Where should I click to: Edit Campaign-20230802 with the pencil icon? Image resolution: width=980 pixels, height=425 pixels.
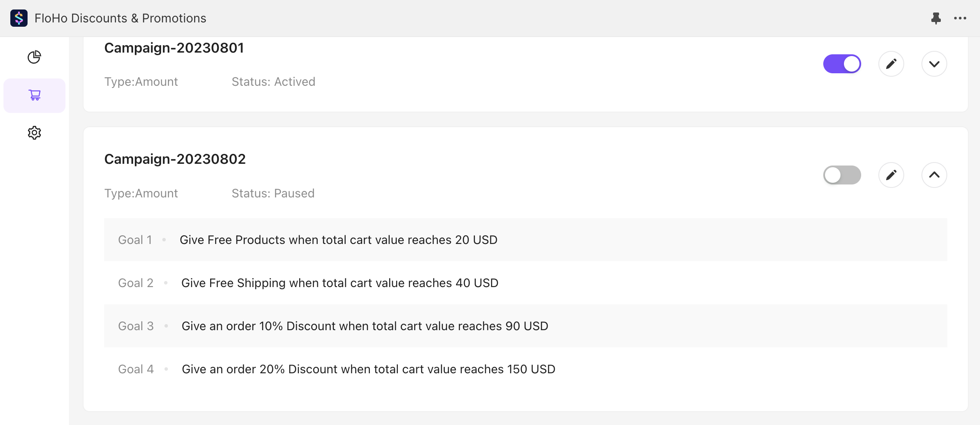(x=891, y=175)
